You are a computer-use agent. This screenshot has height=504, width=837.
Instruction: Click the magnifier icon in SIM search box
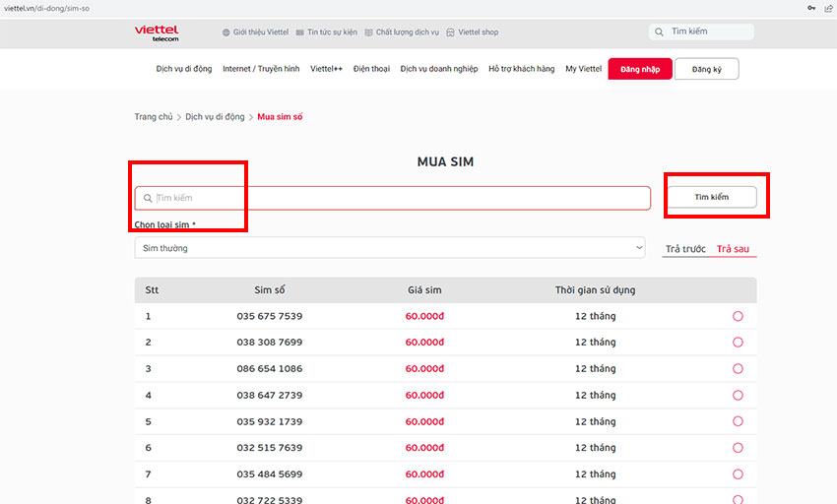(148, 198)
